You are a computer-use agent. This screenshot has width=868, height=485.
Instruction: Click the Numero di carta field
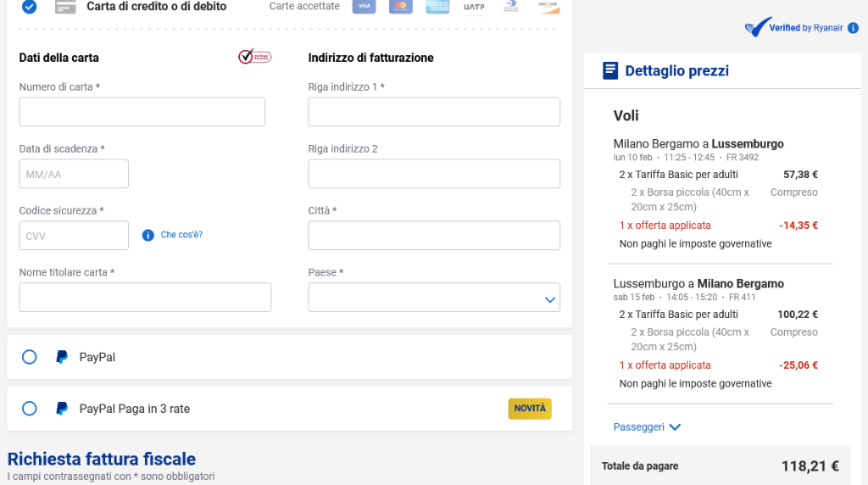tap(142, 112)
